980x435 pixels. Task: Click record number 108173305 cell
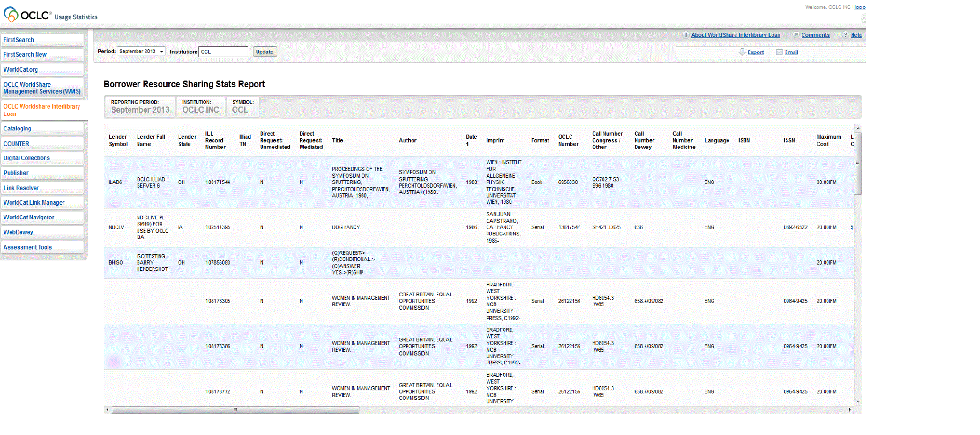218,301
